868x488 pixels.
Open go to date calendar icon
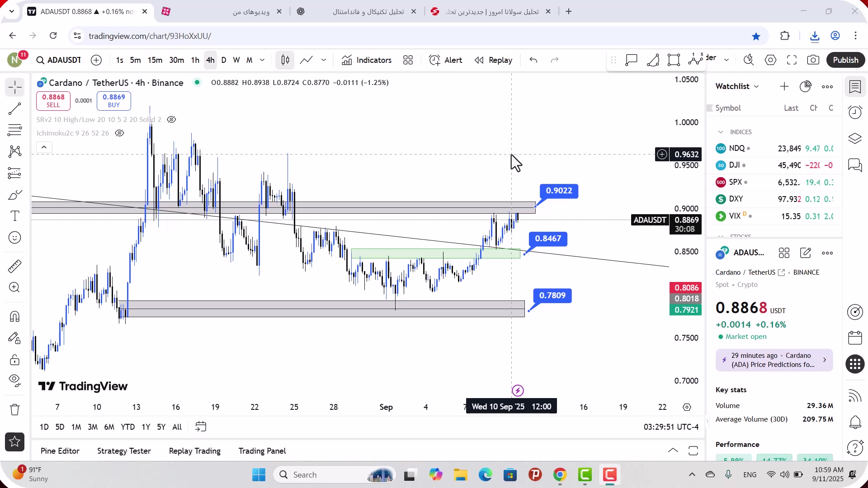tap(201, 427)
